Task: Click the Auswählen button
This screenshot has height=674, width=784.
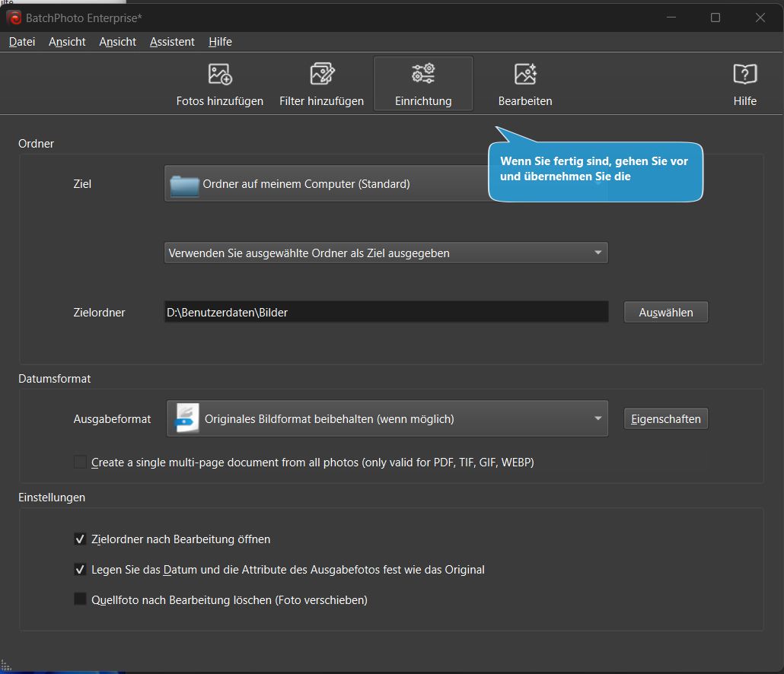Action: (x=665, y=313)
